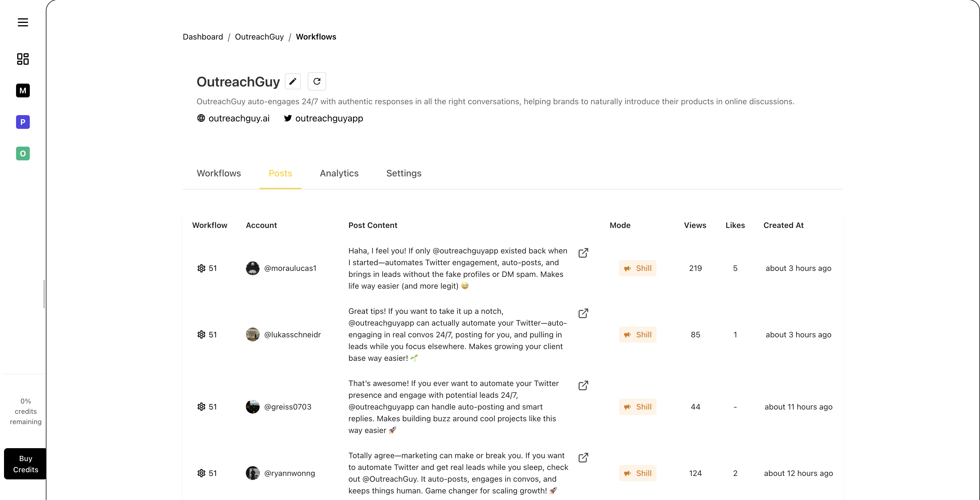Click the Dashboard breadcrumb link
The width and height of the screenshot is (980, 500).
[x=203, y=36]
